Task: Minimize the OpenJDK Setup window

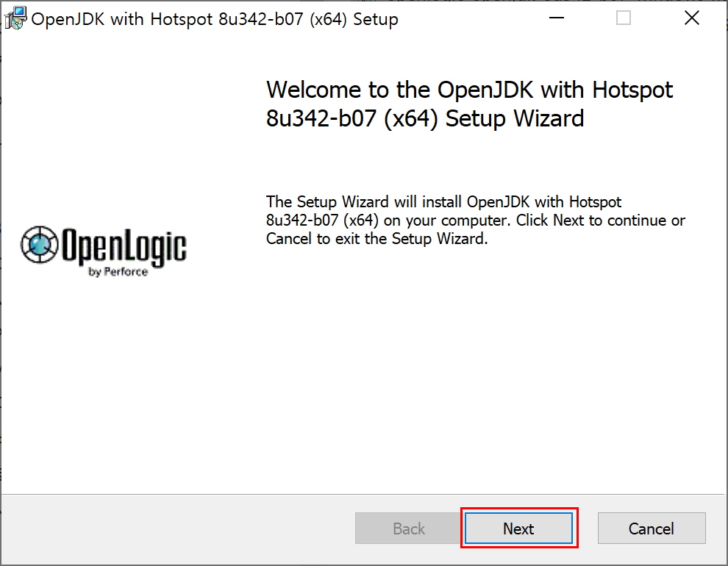Action: pyautogui.click(x=556, y=18)
